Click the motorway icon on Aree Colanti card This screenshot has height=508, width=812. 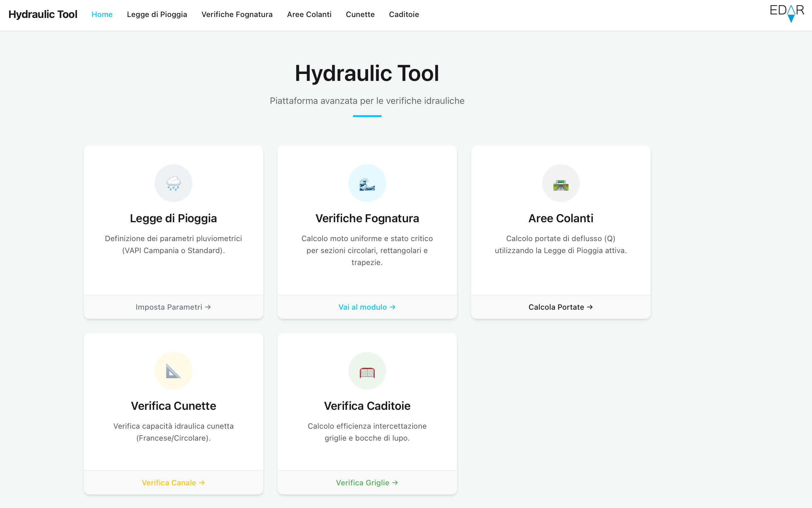tap(561, 185)
